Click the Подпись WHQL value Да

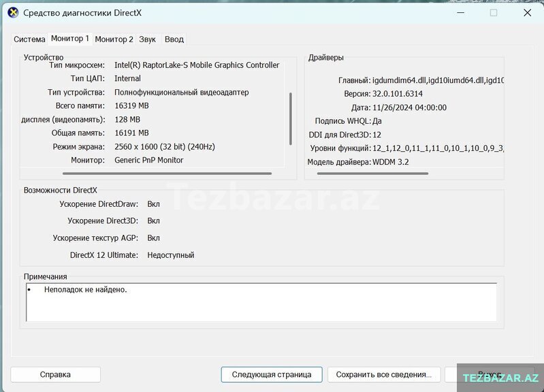pos(377,121)
